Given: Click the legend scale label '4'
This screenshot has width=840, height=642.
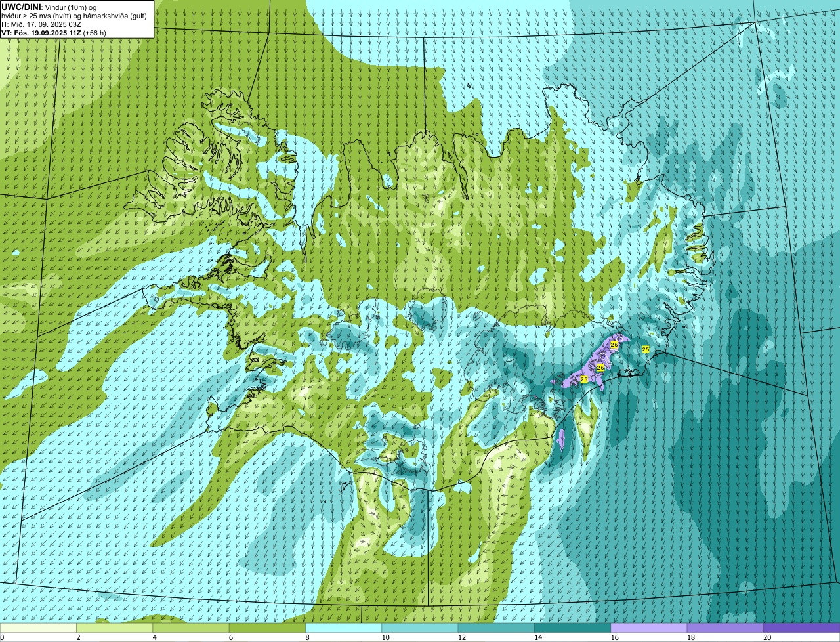Looking at the screenshot, I should pyautogui.click(x=154, y=637).
